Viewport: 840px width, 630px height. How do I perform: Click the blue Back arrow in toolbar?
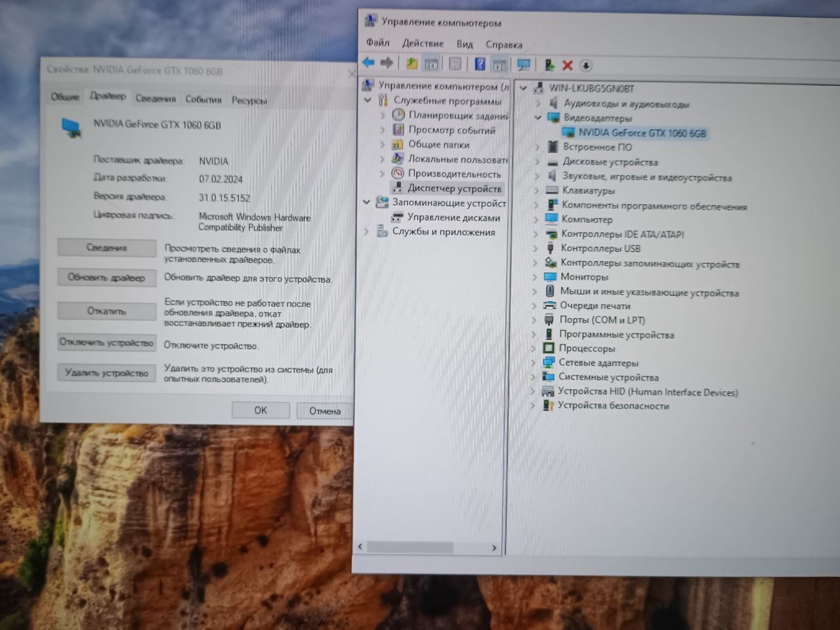368,63
